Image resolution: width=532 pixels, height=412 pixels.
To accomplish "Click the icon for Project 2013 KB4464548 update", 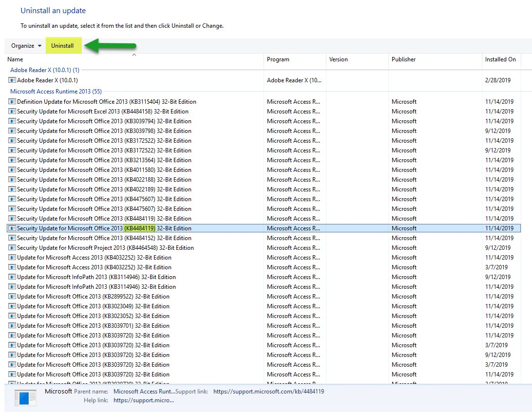I will click(x=12, y=248).
